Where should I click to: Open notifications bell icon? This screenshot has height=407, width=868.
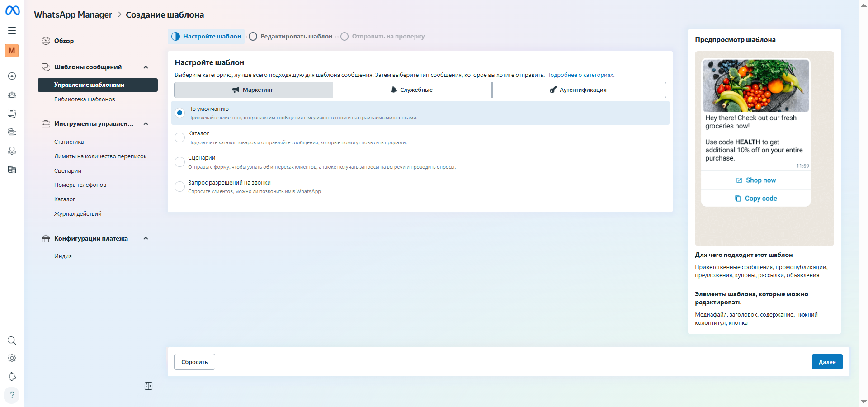point(12,377)
